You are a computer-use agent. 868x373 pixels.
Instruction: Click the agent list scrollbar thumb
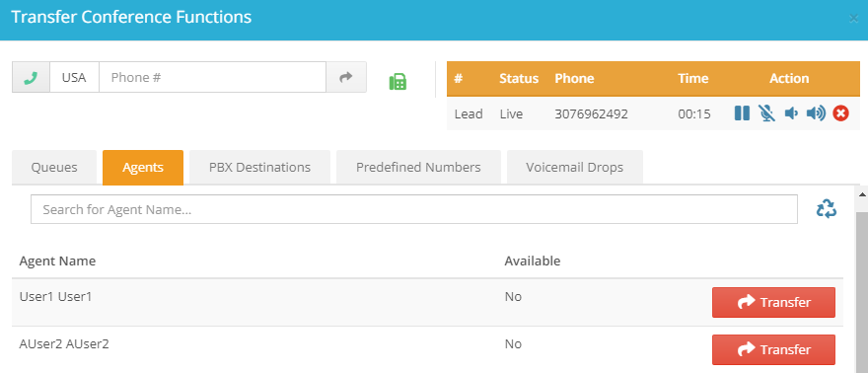click(x=862, y=291)
